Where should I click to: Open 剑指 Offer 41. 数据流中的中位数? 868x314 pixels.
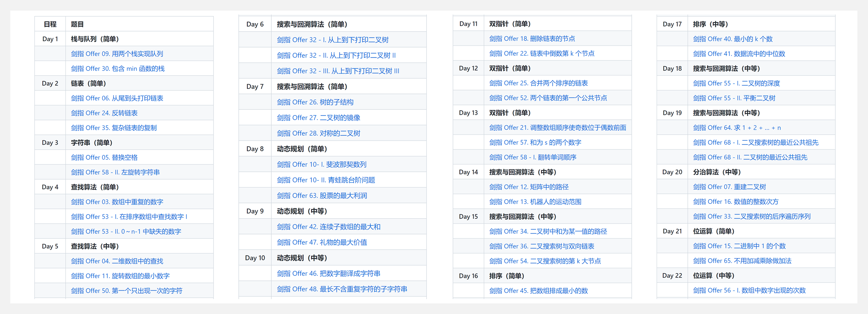739,54
